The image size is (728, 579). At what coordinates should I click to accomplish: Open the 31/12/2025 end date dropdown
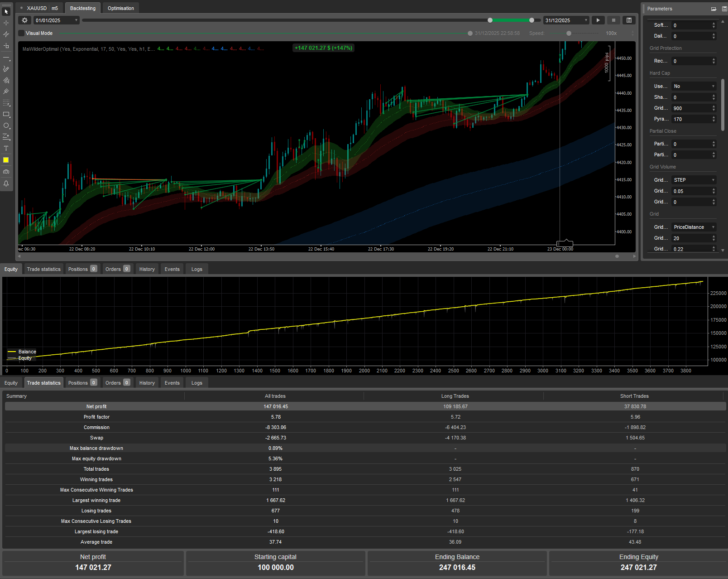(566, 20)
